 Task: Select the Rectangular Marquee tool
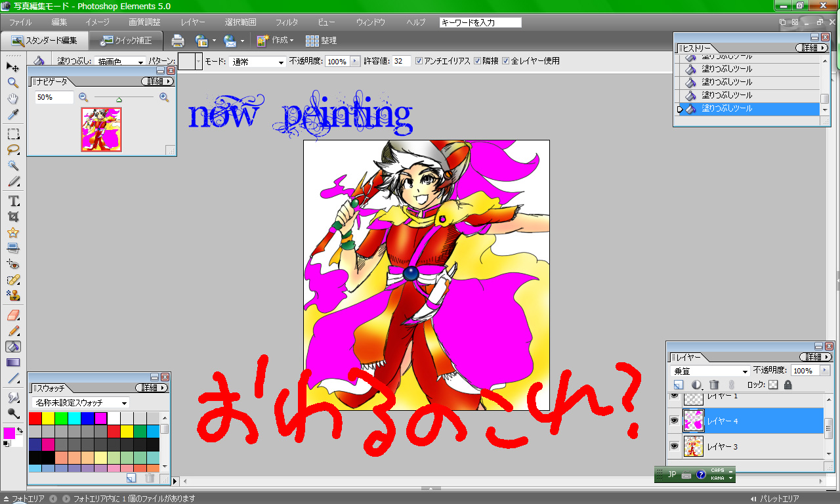12,134
